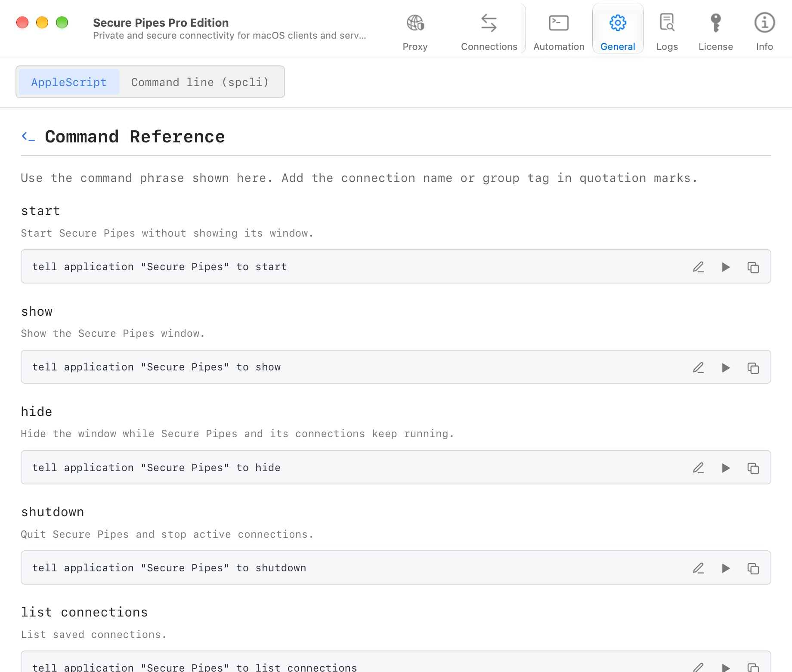Select the General gear toolbar item
This screenshot has height=672, width=792.
(x=618, y=29)
